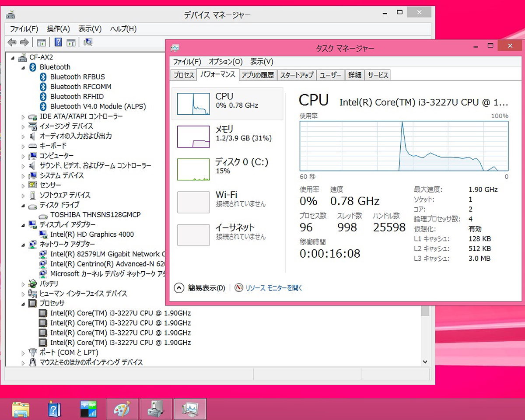Image resolution: width=525 pixels, height=420 pixels.
Task: Collapse プロセッサ category
Action: tap(23, 304)
